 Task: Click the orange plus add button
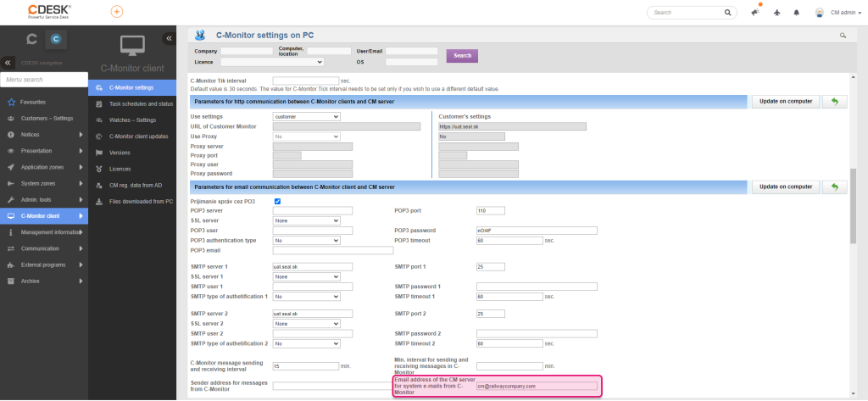(117, 12)
